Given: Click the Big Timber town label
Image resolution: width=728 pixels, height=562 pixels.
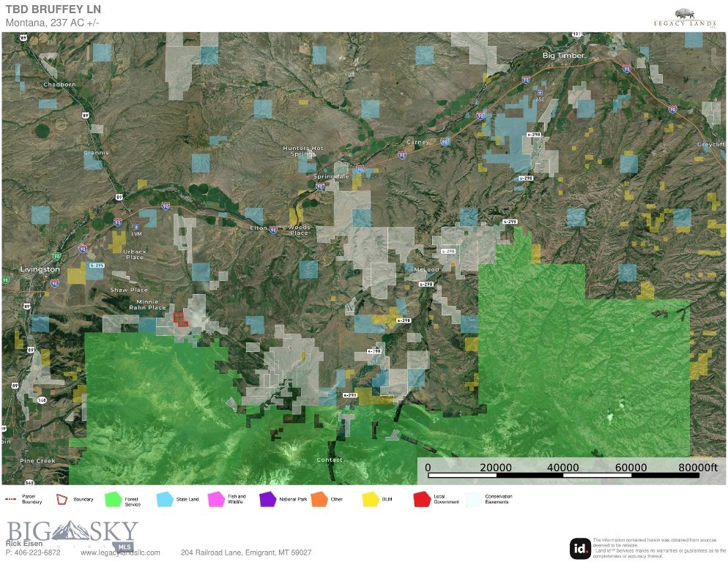Looking at the screenshot, I should point(563,56).
